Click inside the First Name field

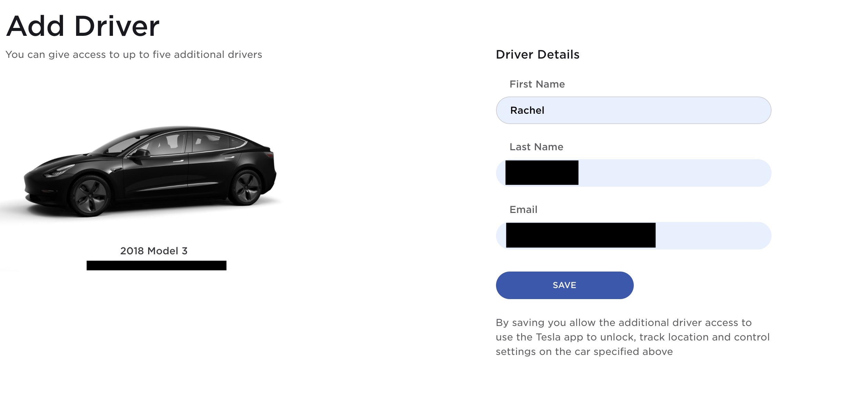[x=634, y=110]
